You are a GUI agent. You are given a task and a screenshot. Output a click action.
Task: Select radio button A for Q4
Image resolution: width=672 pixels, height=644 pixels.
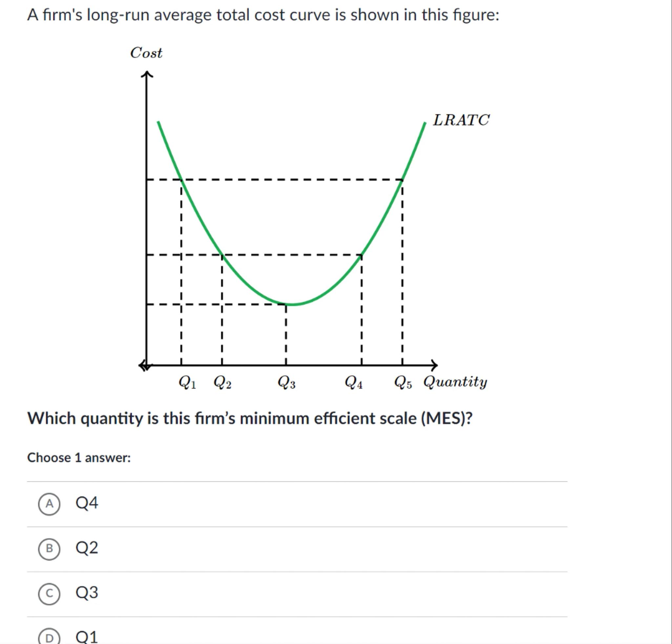point(49,504)
